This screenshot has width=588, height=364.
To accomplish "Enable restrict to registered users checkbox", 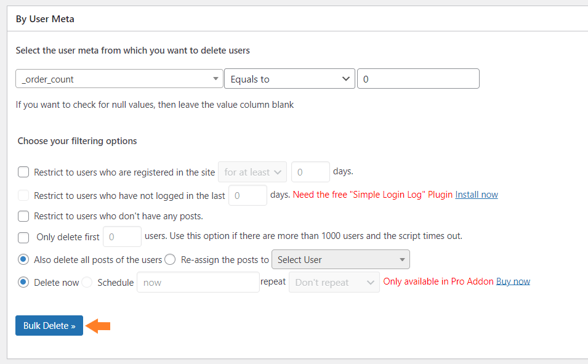I will pos(23,172).
